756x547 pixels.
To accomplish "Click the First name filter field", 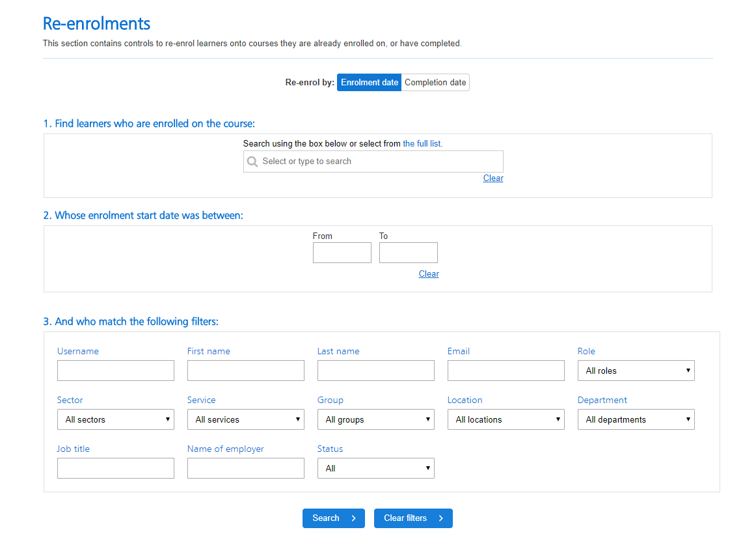I will [x=246, y=371].
